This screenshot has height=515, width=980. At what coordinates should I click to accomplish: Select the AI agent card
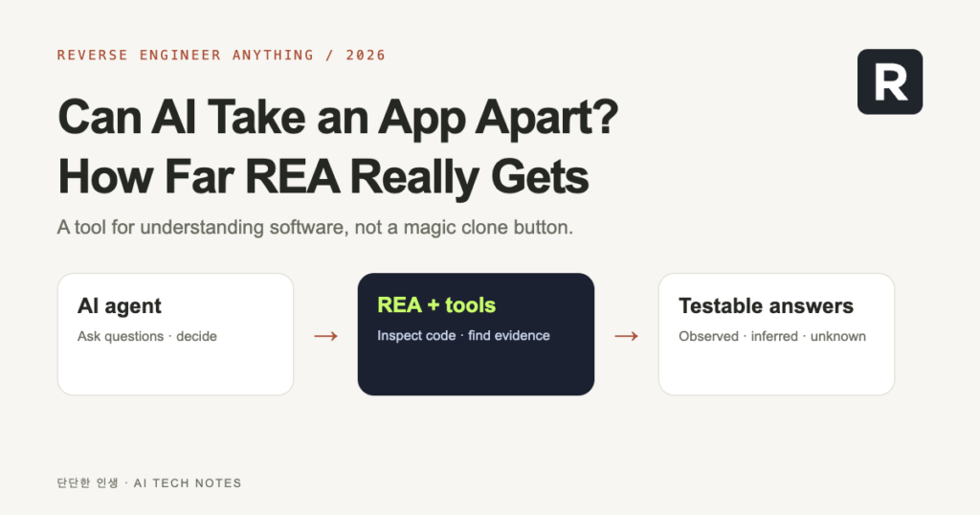176,334
